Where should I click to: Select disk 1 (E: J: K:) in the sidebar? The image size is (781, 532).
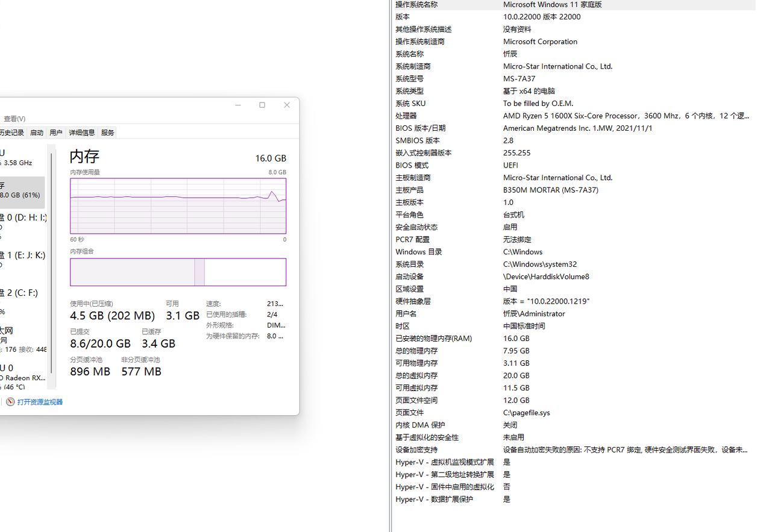22,260
